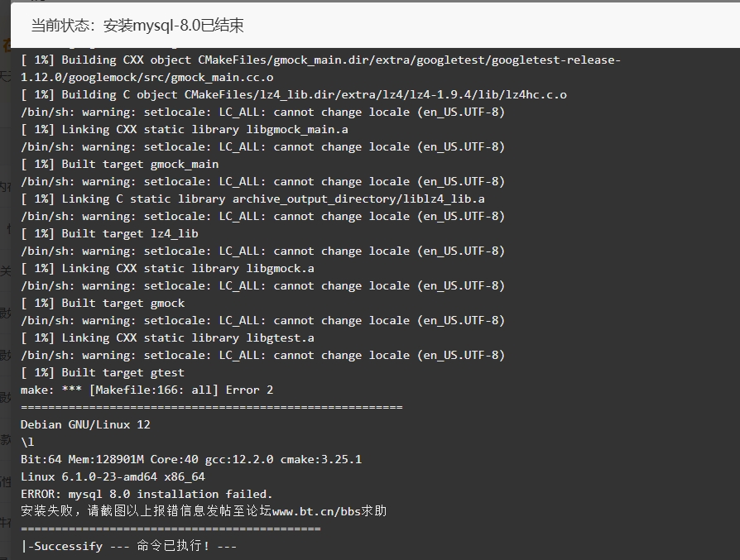740x560 pixels.
Task: Click the 'Building CXX object' gmock_main.dir line
Action: click(x=320, y=60)
